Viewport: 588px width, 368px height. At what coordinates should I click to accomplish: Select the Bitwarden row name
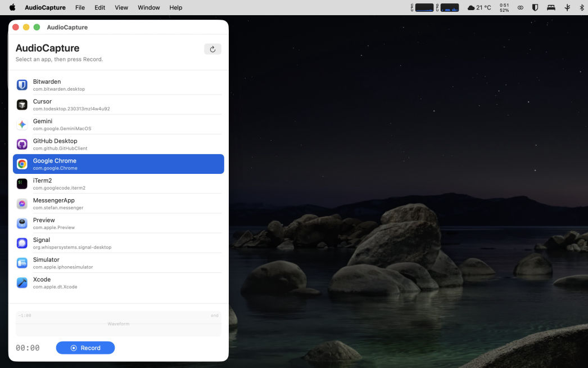click(47, 82)
